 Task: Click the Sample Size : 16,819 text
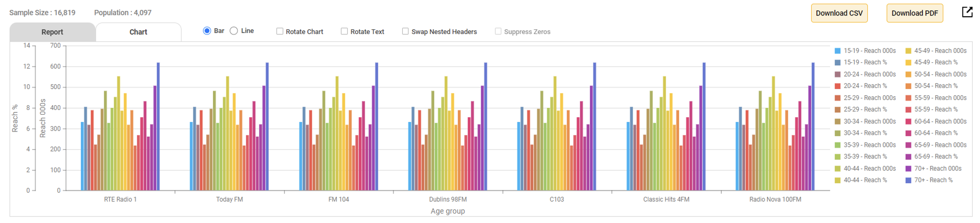click(42, 13)
